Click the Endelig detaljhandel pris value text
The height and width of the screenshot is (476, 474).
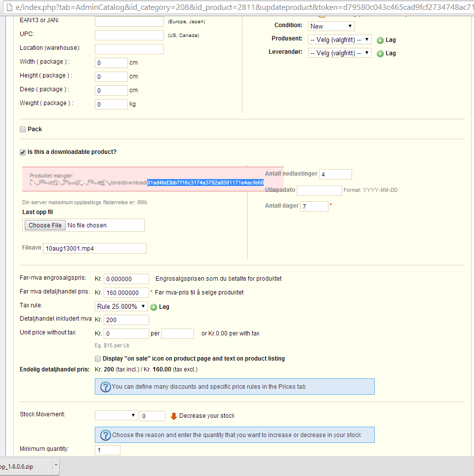pos(146,369)
